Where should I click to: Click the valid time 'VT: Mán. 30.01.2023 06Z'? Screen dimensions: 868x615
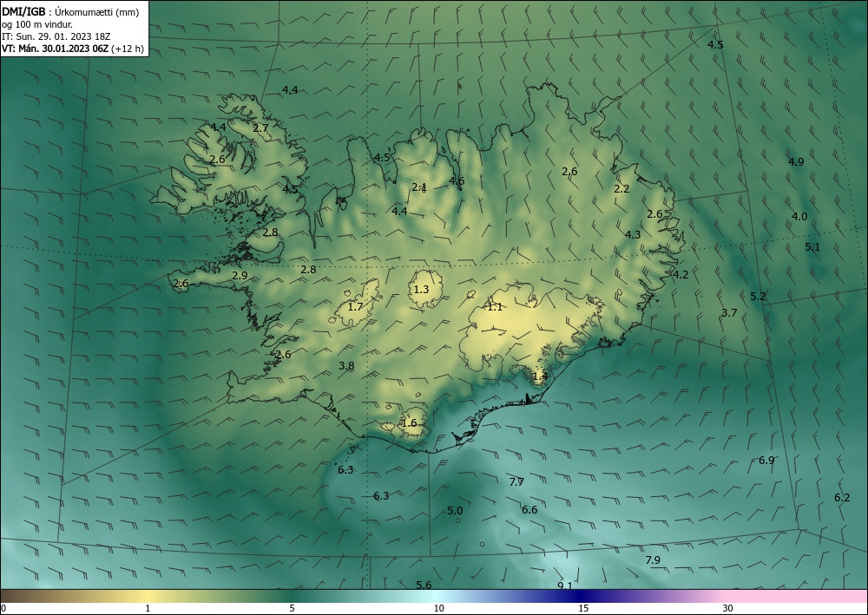[x=56, y=49]
